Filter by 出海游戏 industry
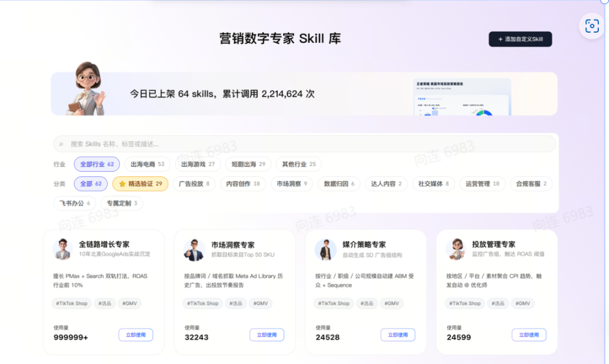 pos(198,164)
